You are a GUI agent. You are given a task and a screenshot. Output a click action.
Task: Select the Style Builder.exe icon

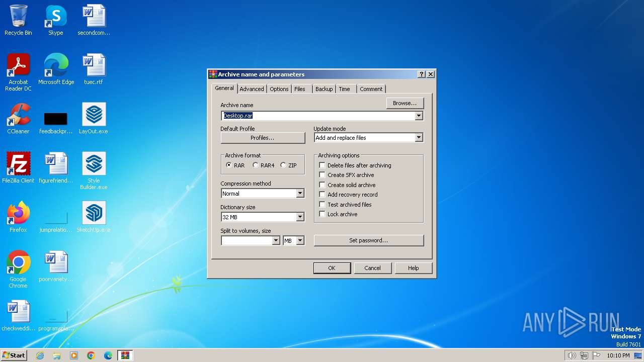coord(94,171)
